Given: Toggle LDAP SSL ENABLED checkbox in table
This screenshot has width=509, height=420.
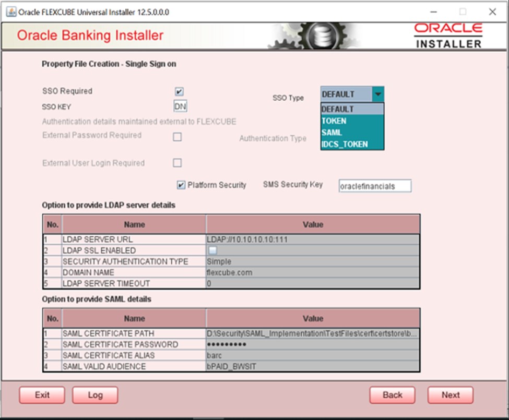Looking at the screenshot, I should 212,250.
